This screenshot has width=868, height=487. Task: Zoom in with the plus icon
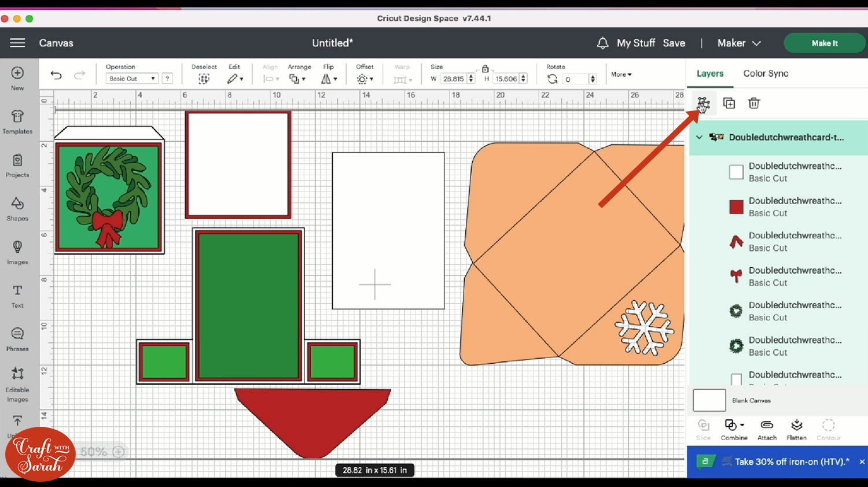click(x=119, y=452)
